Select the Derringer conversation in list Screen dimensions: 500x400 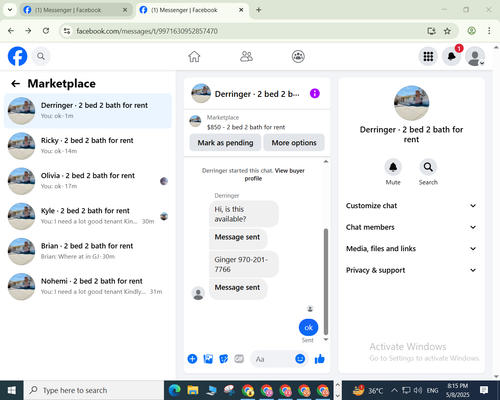[x=88, y=111]
